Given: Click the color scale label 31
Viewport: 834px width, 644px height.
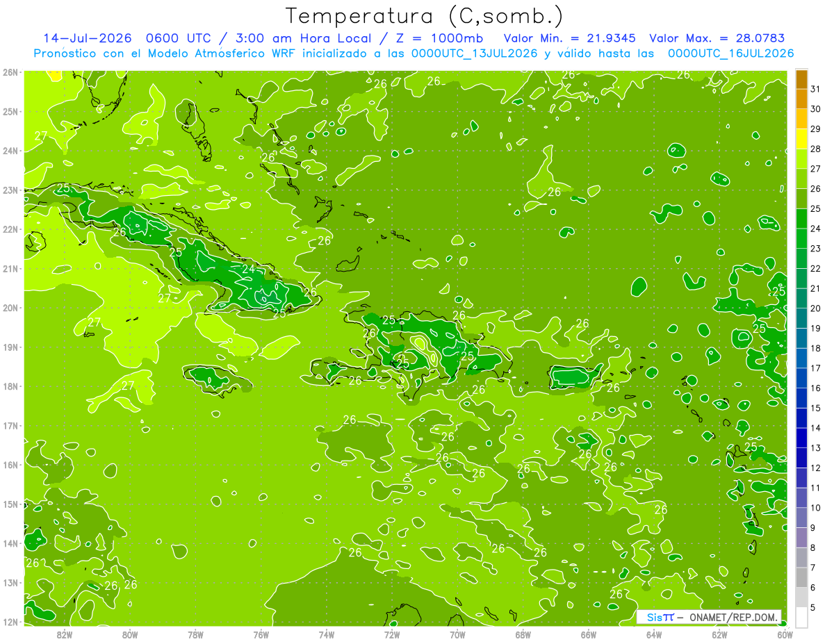Looking at the screenshot, I should (x=816, y=90).
